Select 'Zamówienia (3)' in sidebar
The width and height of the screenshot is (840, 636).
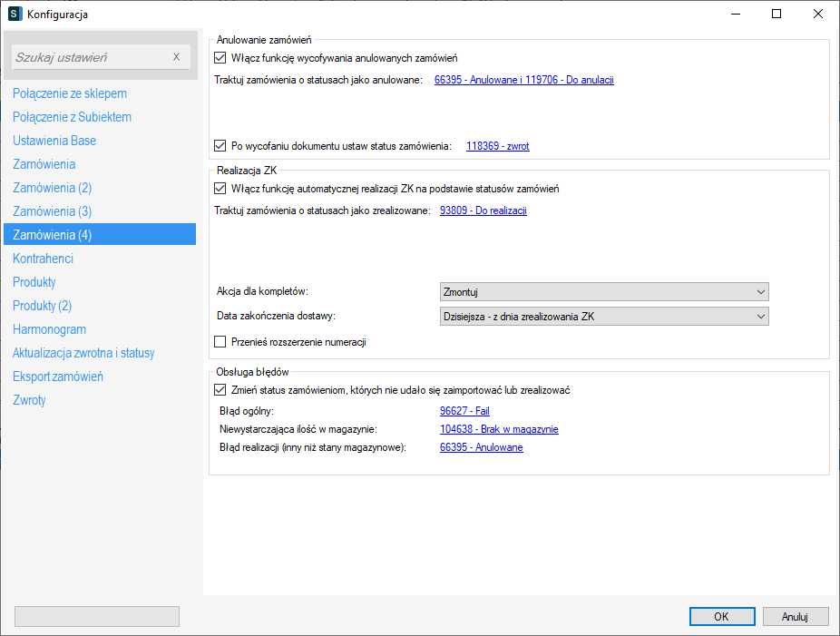(53, 211)
